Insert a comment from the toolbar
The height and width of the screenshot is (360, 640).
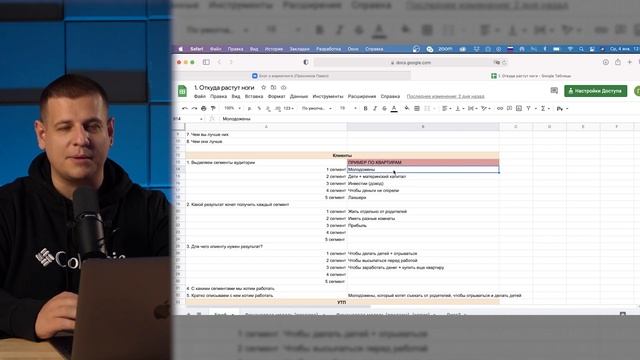click(x=509, y=109)
